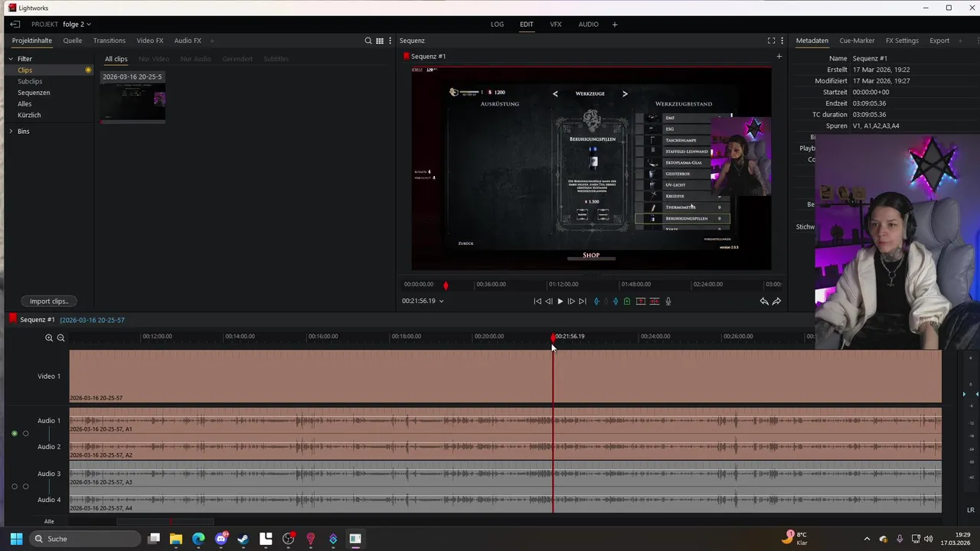Play the sequence
This screenshot has height=551, width=980.
tap(560, 302)
